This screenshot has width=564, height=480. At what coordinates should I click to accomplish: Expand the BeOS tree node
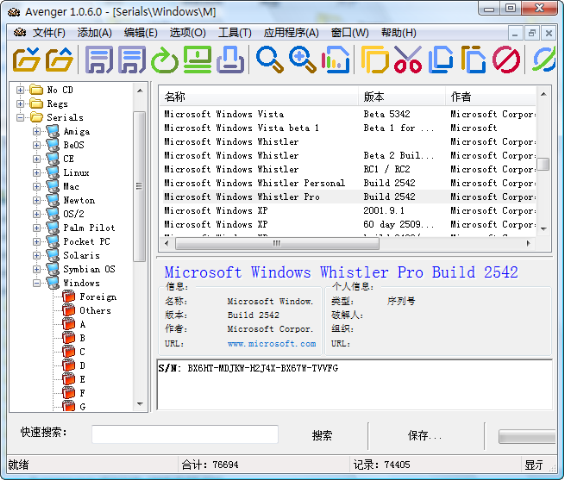tap(37, 145)
